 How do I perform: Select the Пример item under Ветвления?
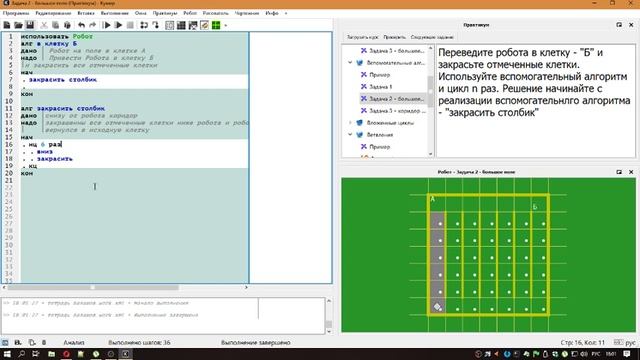tap(375, 147)
